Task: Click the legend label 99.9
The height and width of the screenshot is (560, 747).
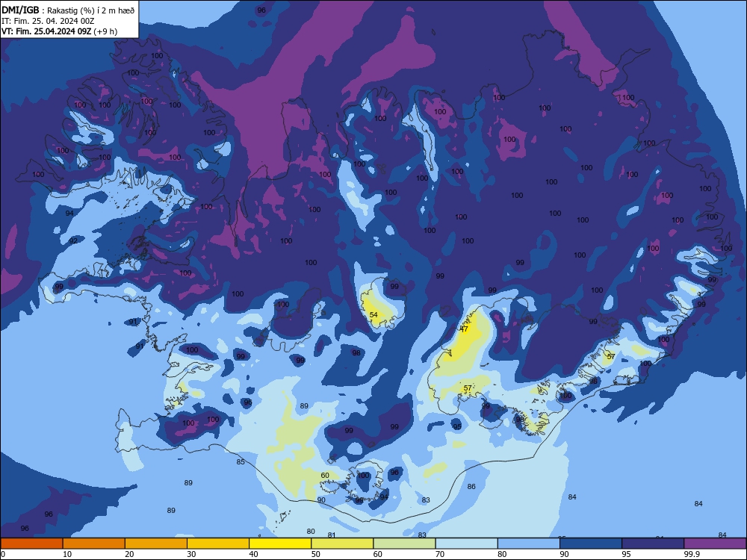Action: coord(692,554)
